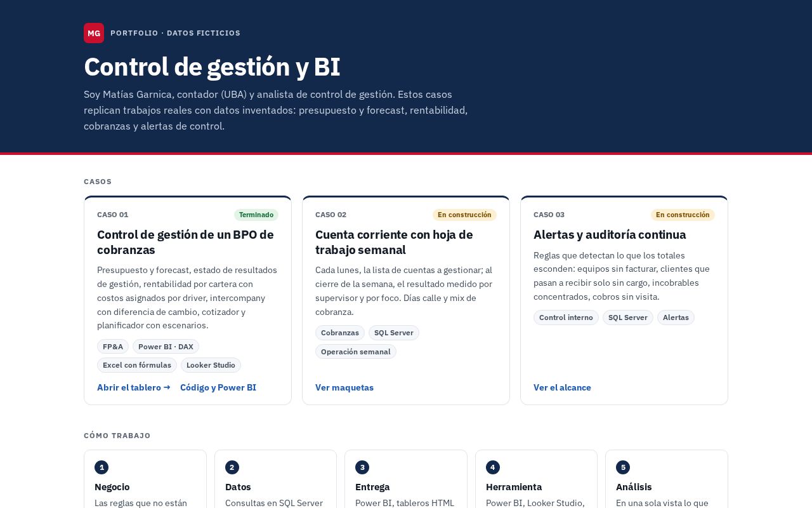Image resolution: width=812 pixels, height=508 pixels.
Task: Click the 'Negocio' step heading
Action: 112,487
